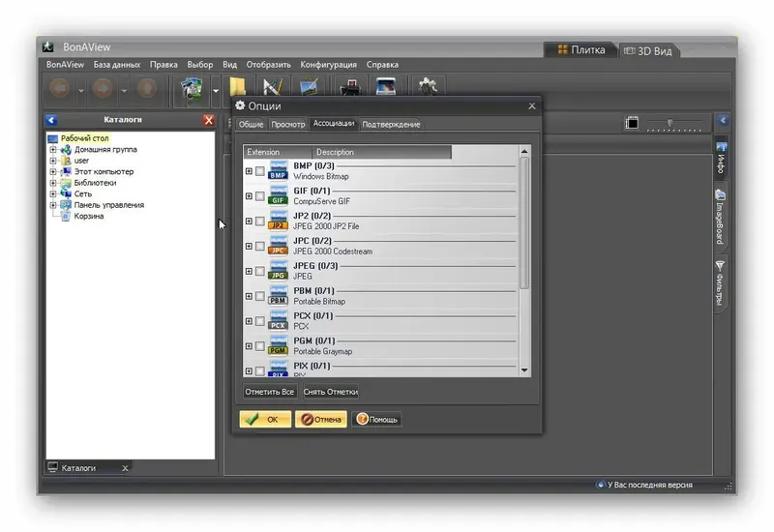
Task: Collapse Каталоги panel with blue arrow
Action: (51, 120)
